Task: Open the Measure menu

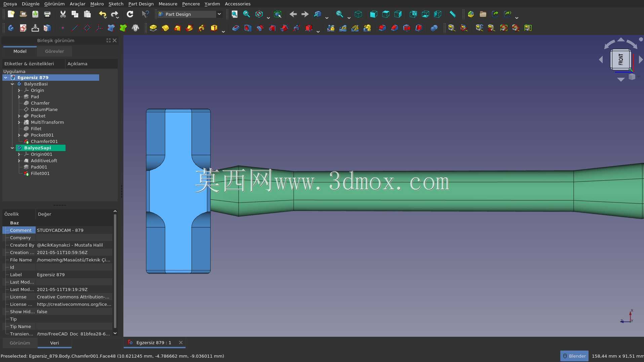Action: point(168,4)
